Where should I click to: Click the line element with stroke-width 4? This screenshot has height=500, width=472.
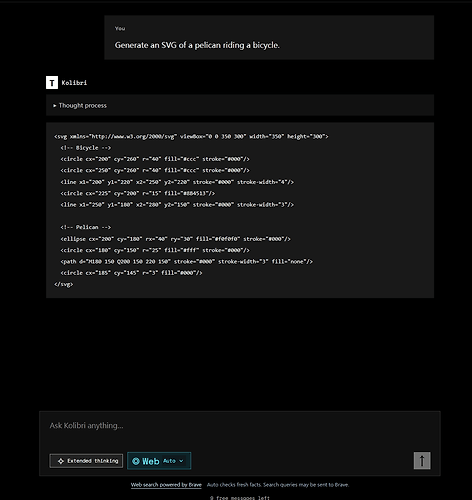tap(177, 182)
